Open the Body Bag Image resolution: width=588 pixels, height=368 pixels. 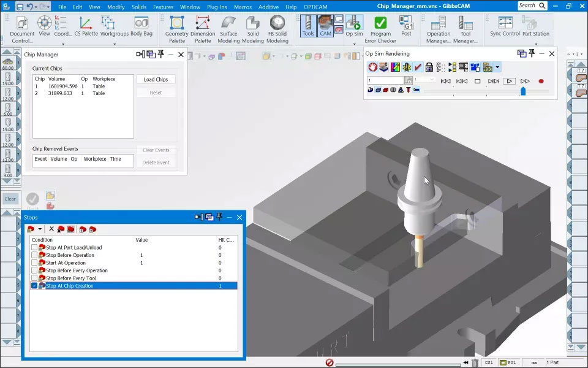141,26
